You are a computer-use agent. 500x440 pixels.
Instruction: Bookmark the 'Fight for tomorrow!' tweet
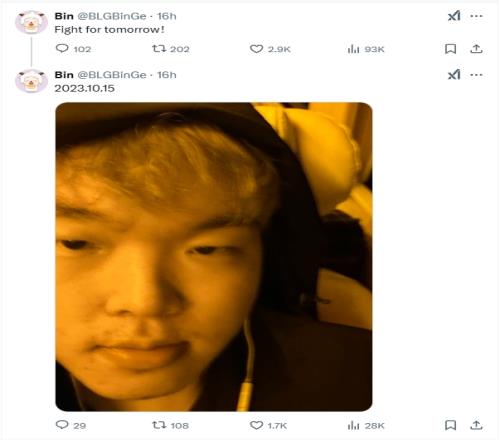(450, 49)
